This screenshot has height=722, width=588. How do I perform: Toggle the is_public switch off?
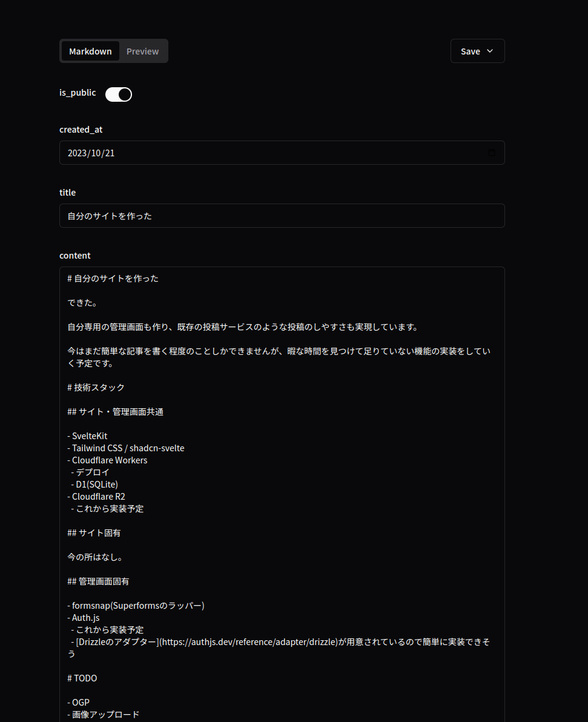point(119,94)
